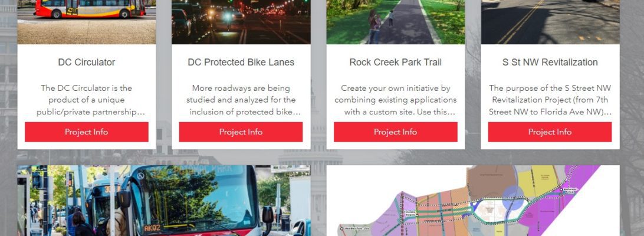Open the colored zoning map image
Image resolution: width=644 pixels, height=236 pixels.
[x=473, y=201]
